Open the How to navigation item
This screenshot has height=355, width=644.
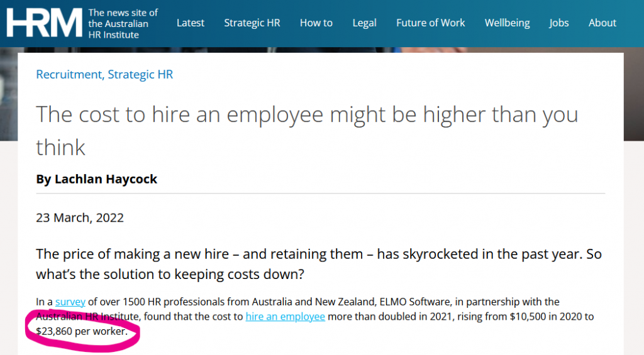[316, 23]
